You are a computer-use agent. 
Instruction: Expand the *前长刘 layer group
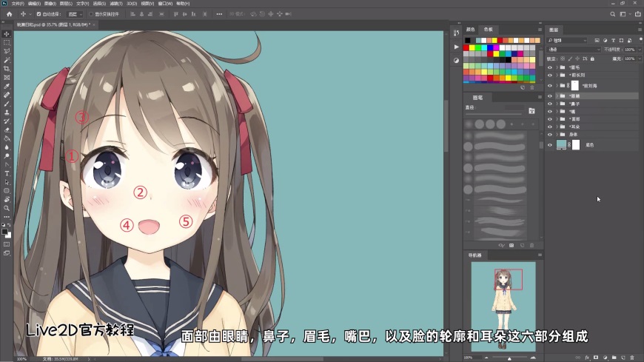557,76
